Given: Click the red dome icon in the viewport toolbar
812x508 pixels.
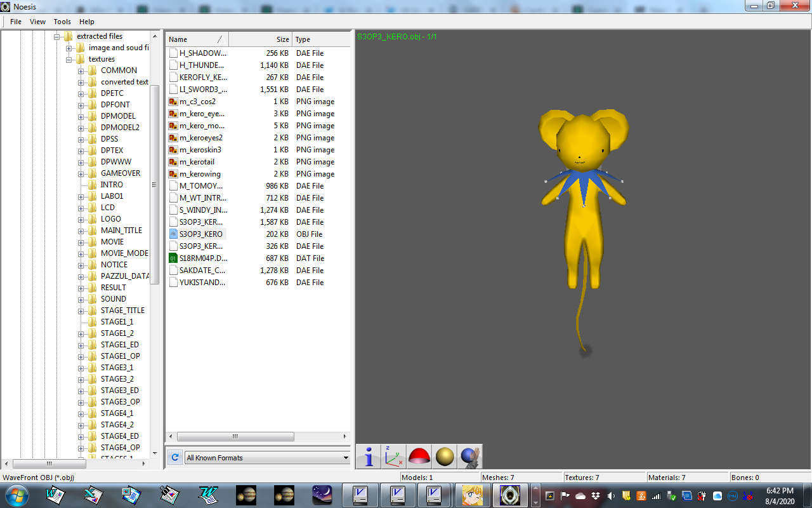Looking at the screenshot, I should (x=419, y=457).
